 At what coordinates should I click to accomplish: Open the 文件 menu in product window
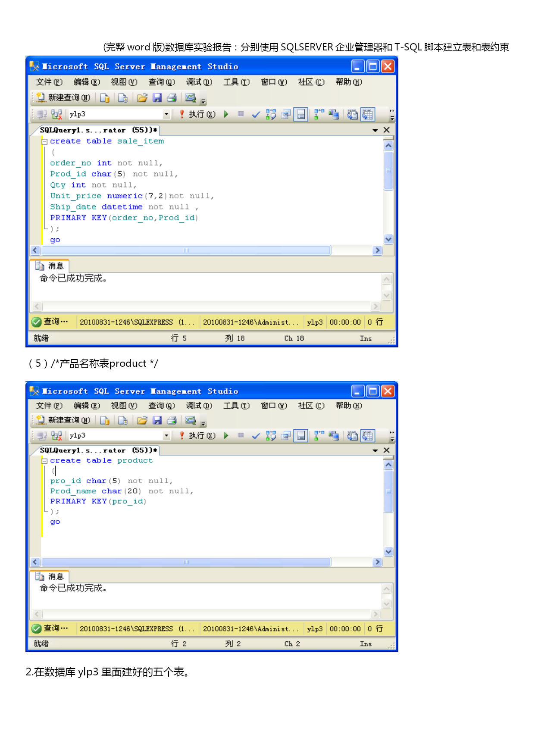(49, 406)
